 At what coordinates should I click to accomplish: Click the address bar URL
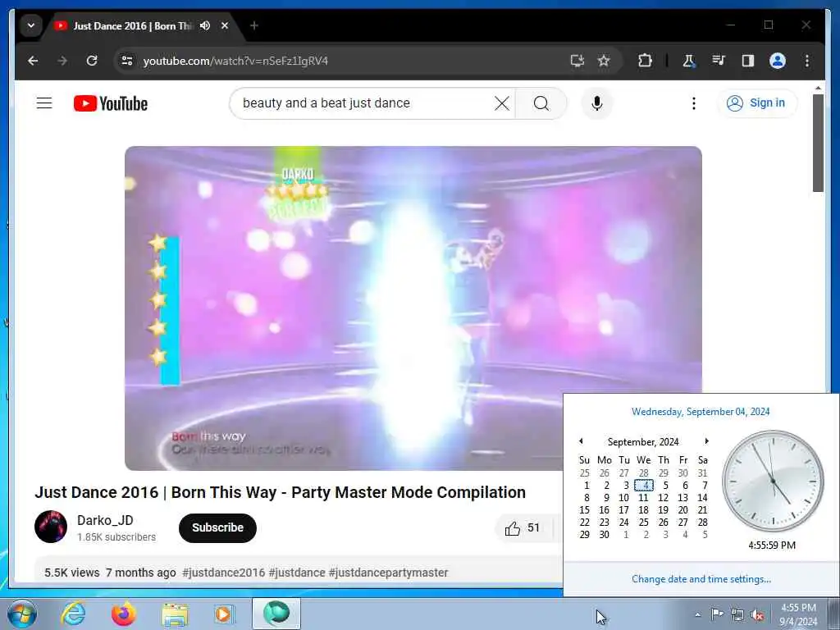(235, 61)
